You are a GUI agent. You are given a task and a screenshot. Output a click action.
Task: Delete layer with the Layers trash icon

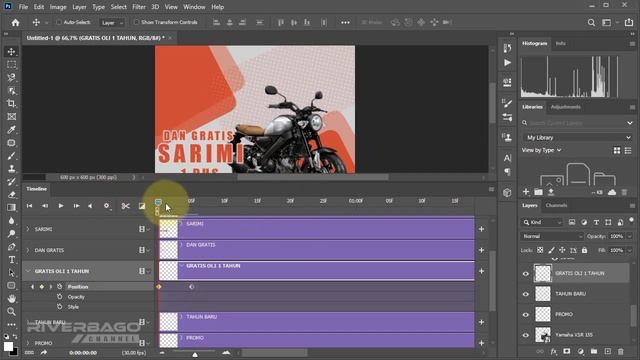[x=620, y=351]
